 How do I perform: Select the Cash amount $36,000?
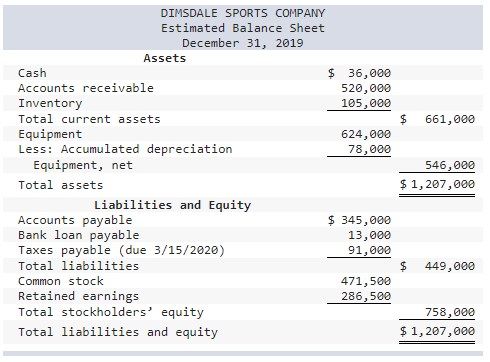click(x=359, y=73)
